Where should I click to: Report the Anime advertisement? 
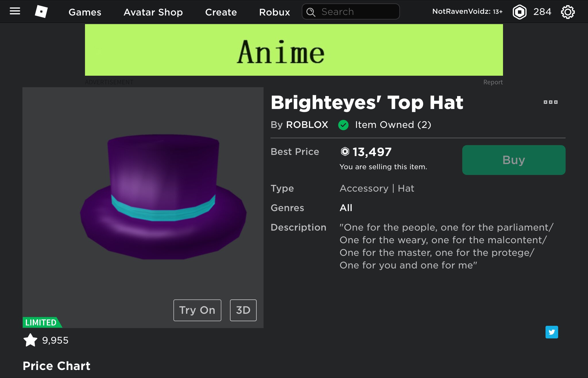point(493,82)
